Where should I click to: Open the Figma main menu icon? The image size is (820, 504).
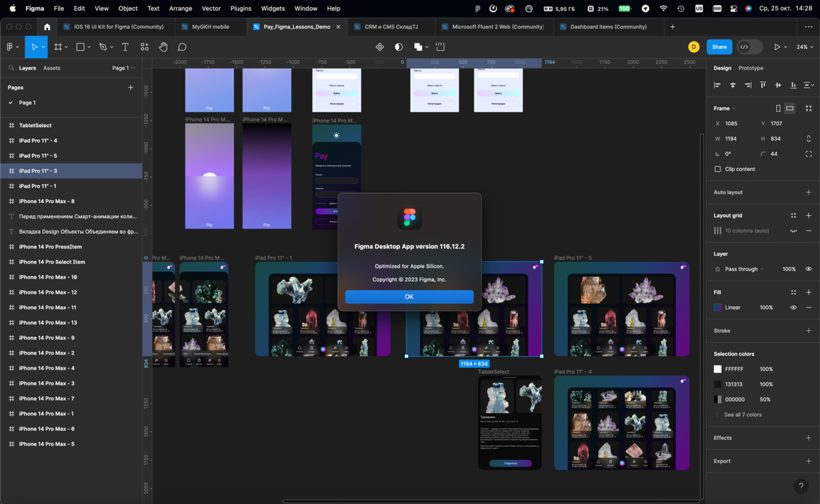(x=10, y=47)
